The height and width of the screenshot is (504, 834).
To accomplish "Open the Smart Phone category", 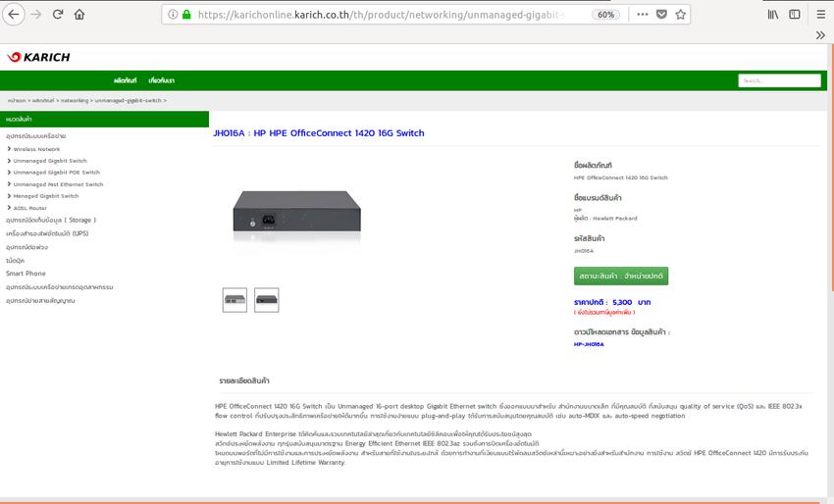I will coord(26,274).
